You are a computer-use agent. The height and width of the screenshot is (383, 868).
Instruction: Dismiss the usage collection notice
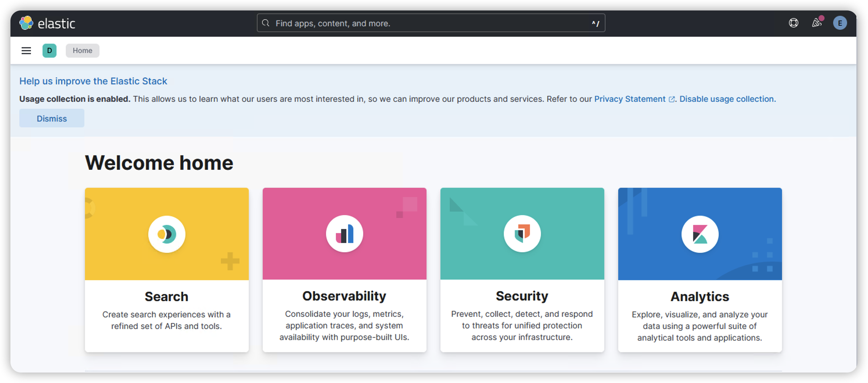pos(51,118)
